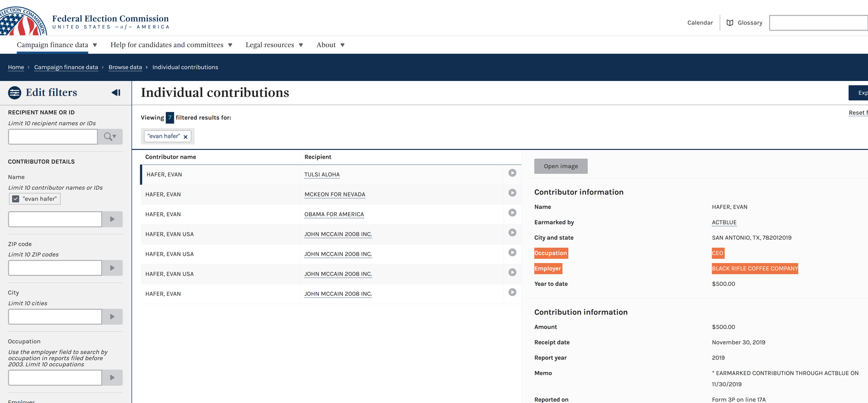Click the recipient search magnifier button

(110, 137)
